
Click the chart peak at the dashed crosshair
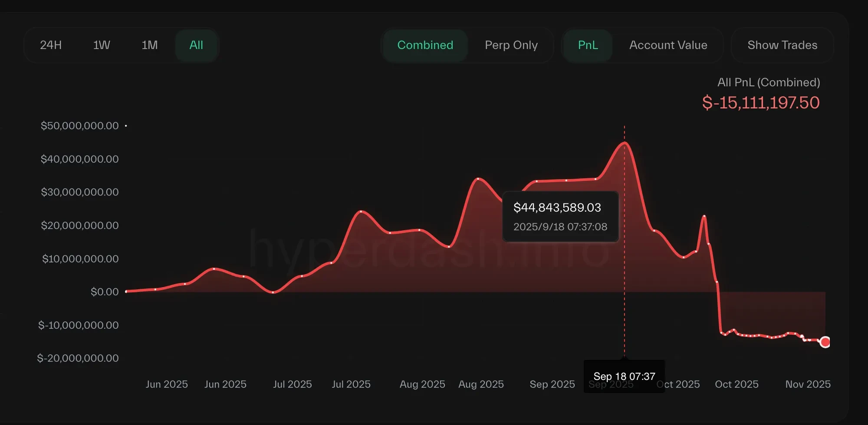tap(625, 143)
